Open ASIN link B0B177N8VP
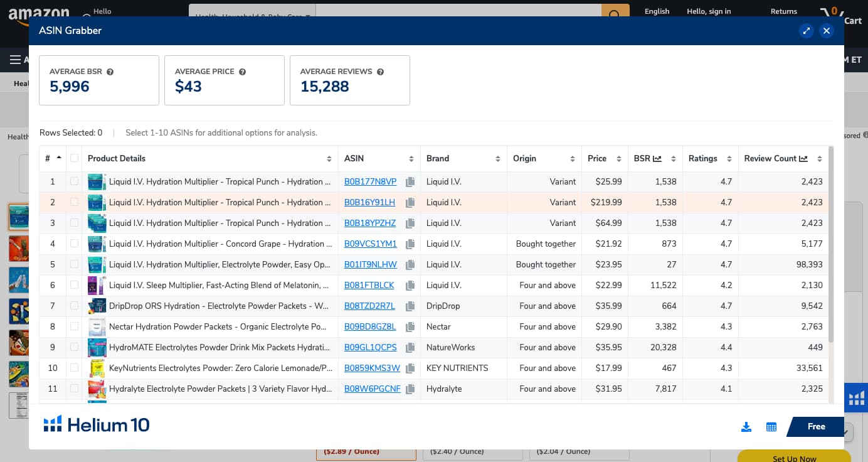This screenshot has width=868, height=462. point(371,182)
